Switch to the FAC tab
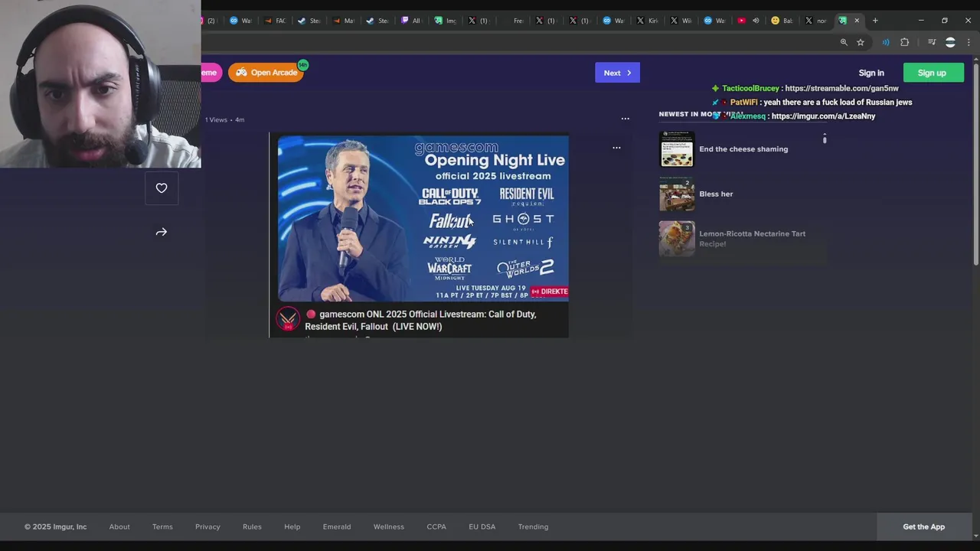 pyautogui.click(x=274, y=21)
